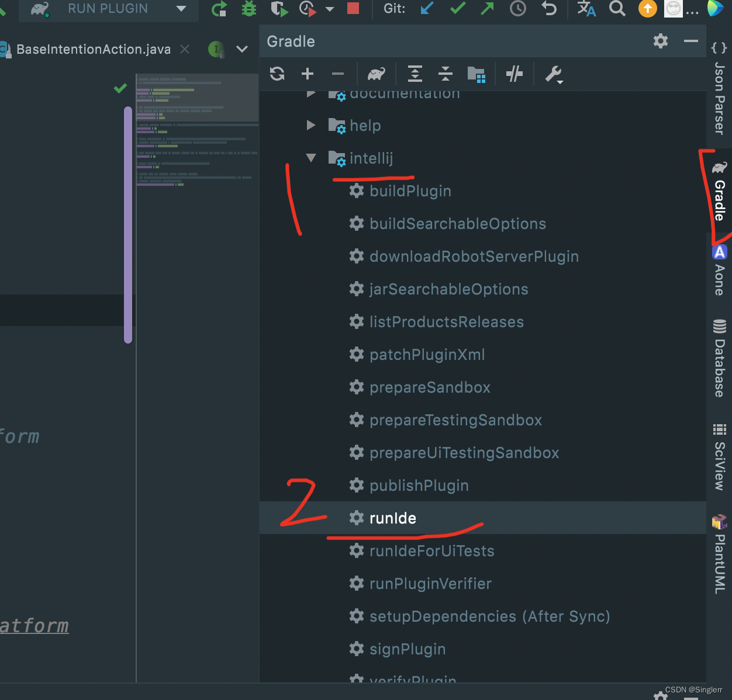Click the Rerun icon in main toolbar
The height and width of the screenshot is (700, 732).
219,9
